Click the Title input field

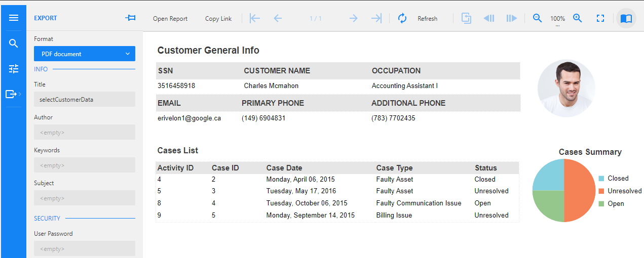(x=85, y=99)
